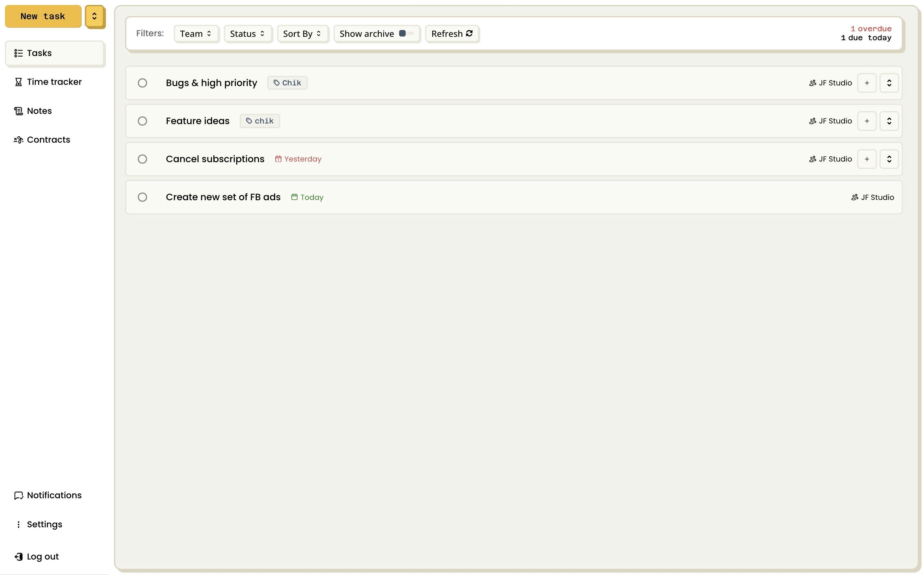
Task: Click the Yesterday due date calendar label
Action: click(x=298, y=159)
